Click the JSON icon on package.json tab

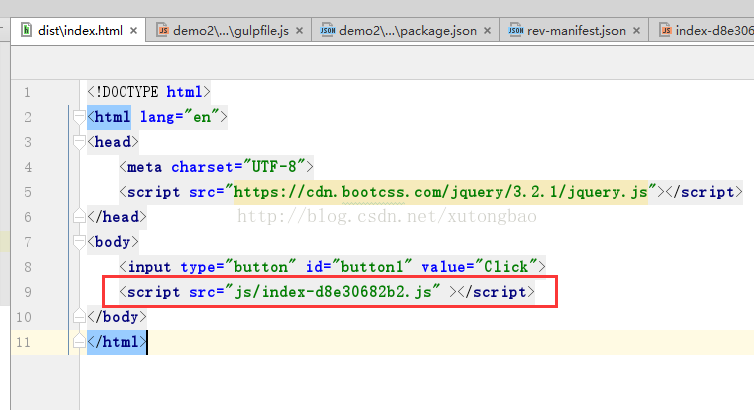point(328,30)
